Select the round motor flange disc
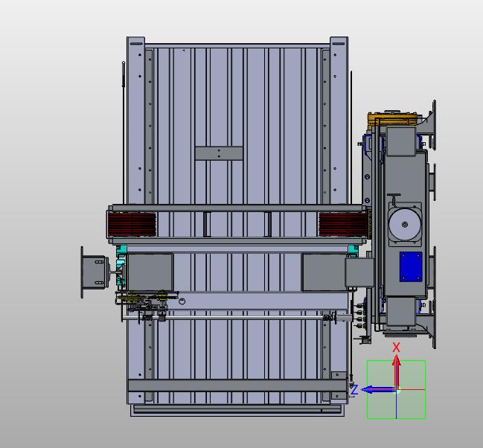The width and height of the screenshot is (483, 448). [405, 225]
